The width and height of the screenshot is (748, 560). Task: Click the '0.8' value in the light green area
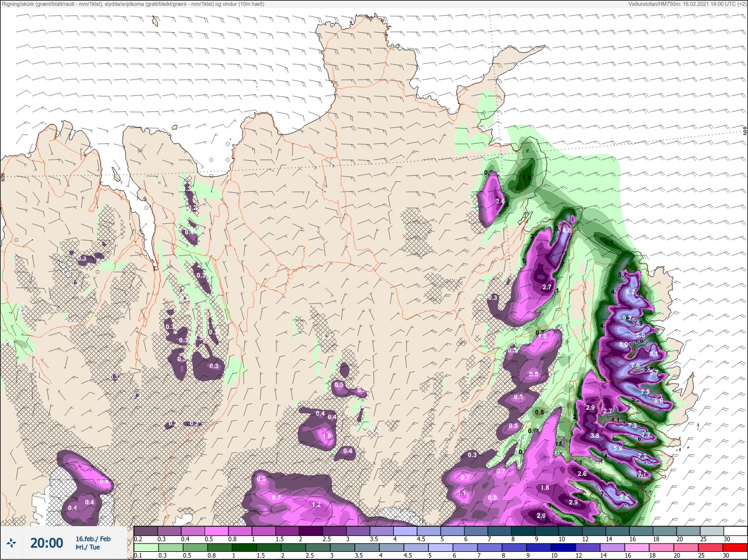[x=539, y=413]
